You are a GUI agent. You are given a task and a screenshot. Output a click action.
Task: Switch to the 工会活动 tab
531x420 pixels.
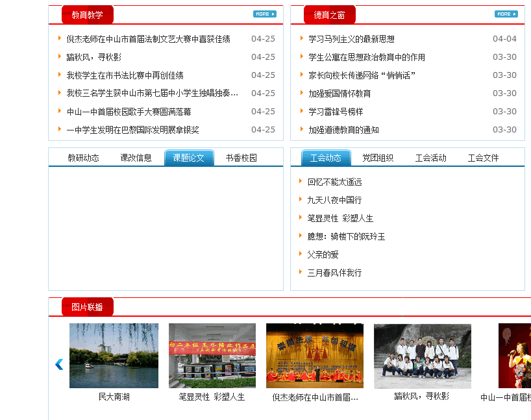[x=430, y=158]
